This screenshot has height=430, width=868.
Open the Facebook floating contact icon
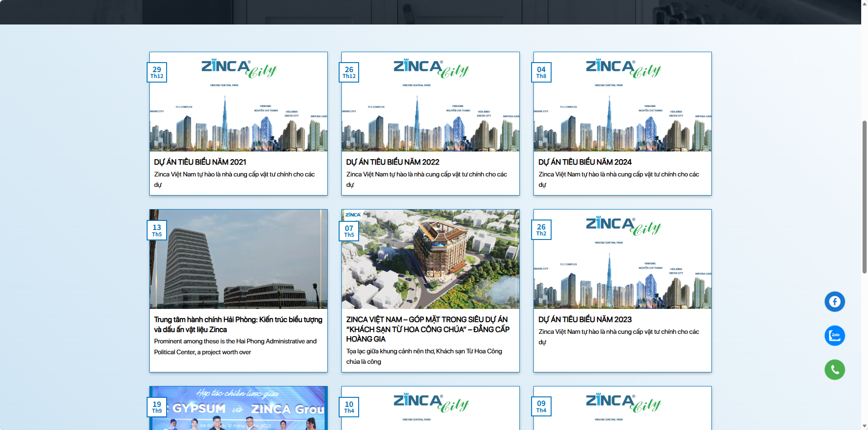(834, 302)
